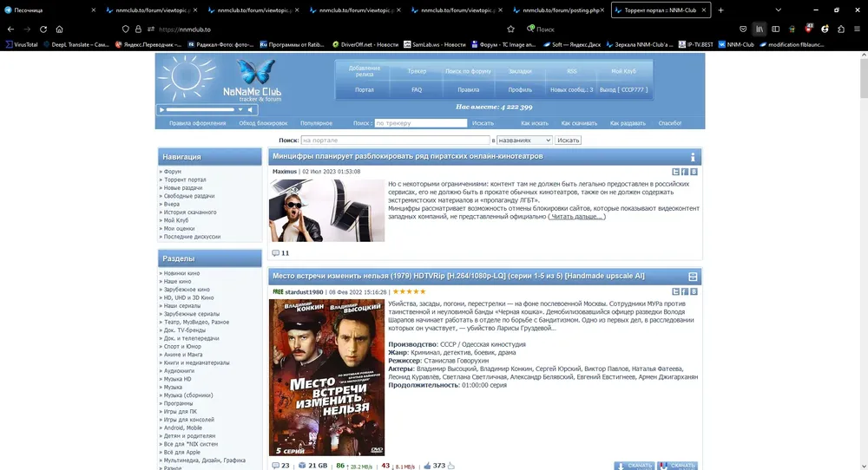The height and width of the screenshot is (470, 868).
Task: Click the Минцифры news thumbnail image
Action: click(x=326, y=211)
